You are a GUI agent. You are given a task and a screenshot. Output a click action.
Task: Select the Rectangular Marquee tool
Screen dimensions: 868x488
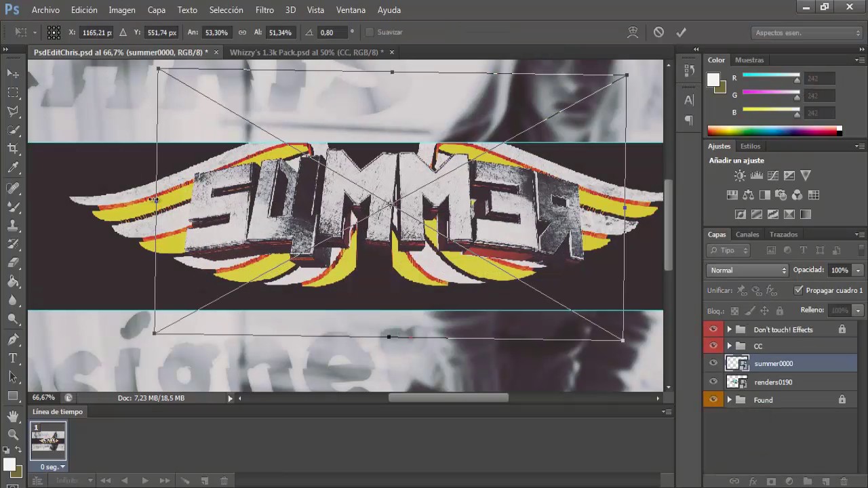(13, 92)
